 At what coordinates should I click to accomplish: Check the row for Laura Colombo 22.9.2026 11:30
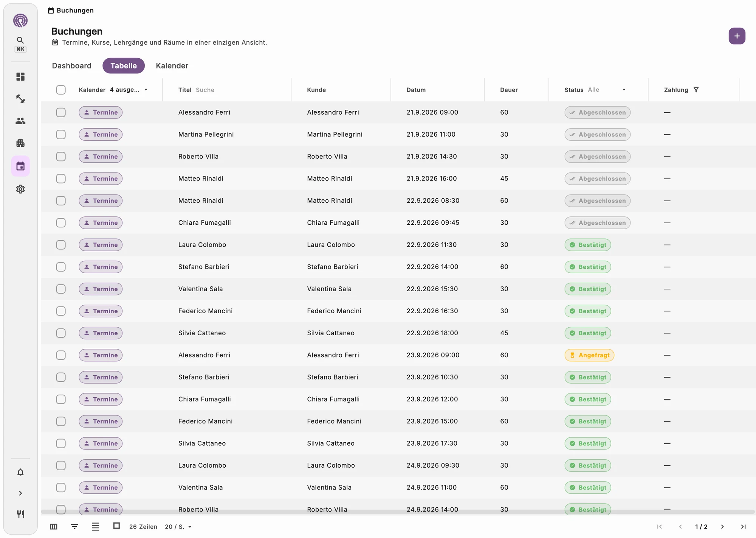coord(61,245)
